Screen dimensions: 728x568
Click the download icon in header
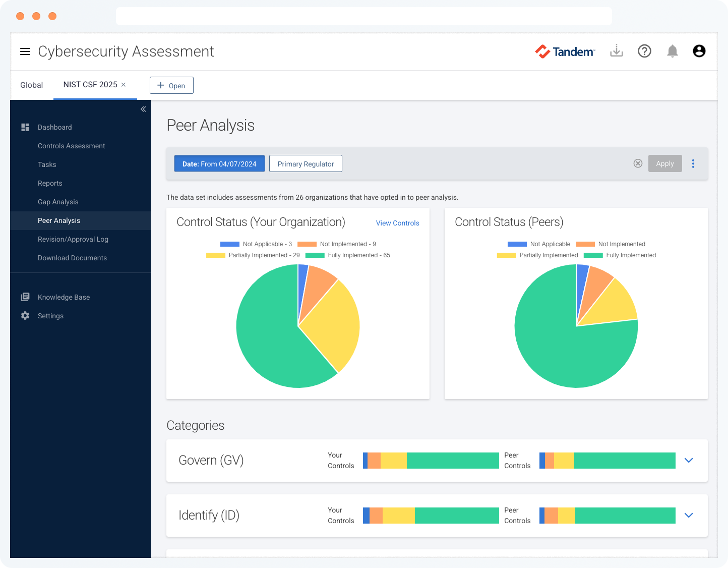pos(616,51)
